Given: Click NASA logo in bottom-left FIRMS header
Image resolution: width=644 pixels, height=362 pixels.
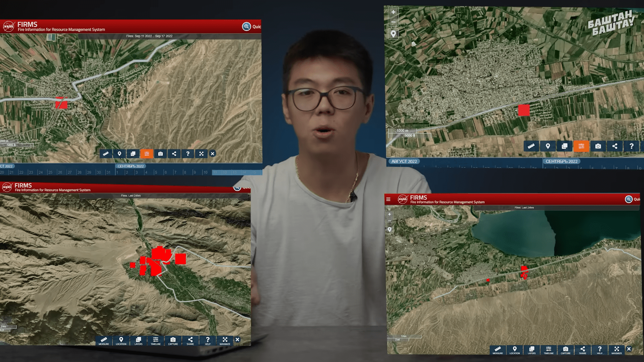Looking at the screenshot, I should (x=7, y=187).
